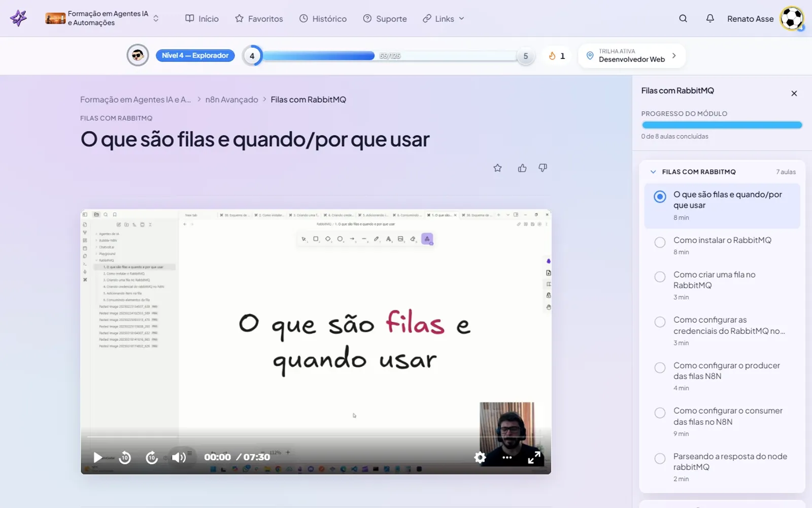
Task: Rewind the video 10 seconds
Action: pos(125,457)
